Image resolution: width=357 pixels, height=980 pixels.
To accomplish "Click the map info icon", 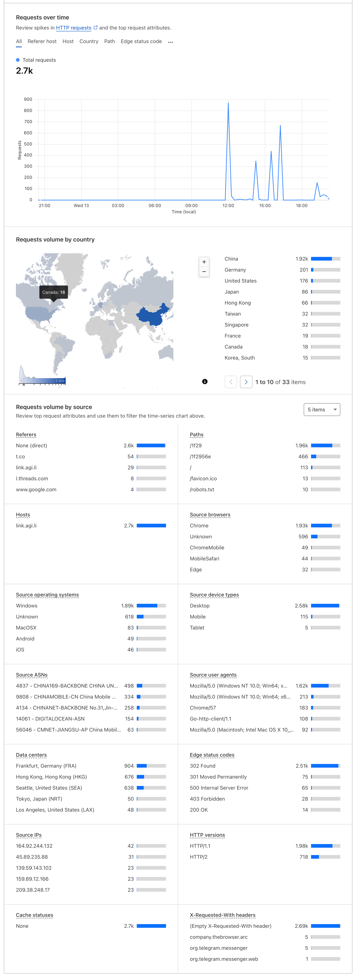I will (205, 382).
